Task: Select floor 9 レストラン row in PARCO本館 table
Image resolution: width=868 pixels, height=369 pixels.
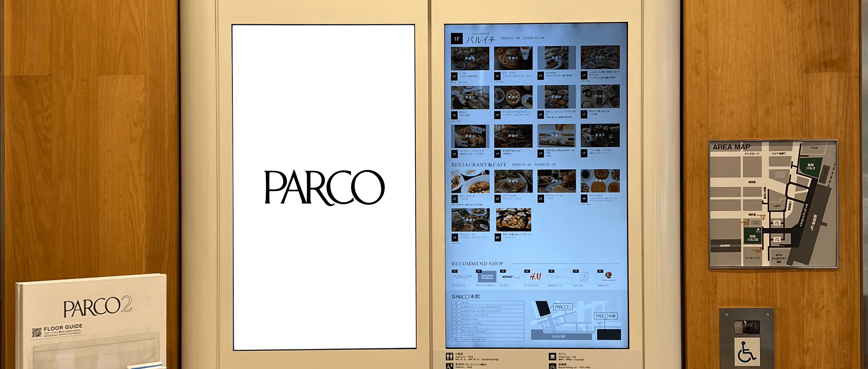Action: 488,303
